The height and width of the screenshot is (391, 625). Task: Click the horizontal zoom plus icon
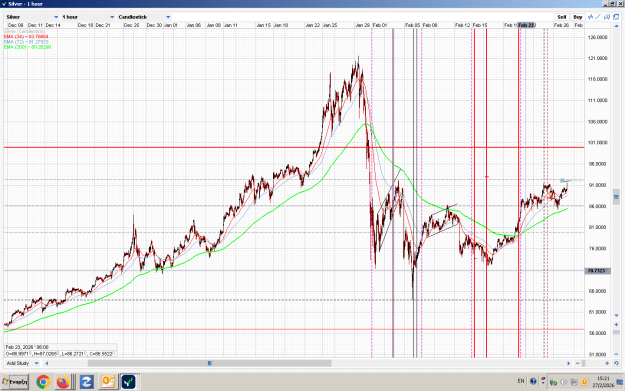point(607,363)
